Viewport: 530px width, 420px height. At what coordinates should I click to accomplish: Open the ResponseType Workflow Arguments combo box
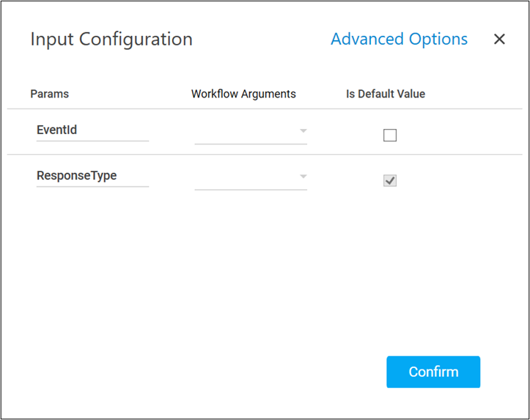coord(250,177)
